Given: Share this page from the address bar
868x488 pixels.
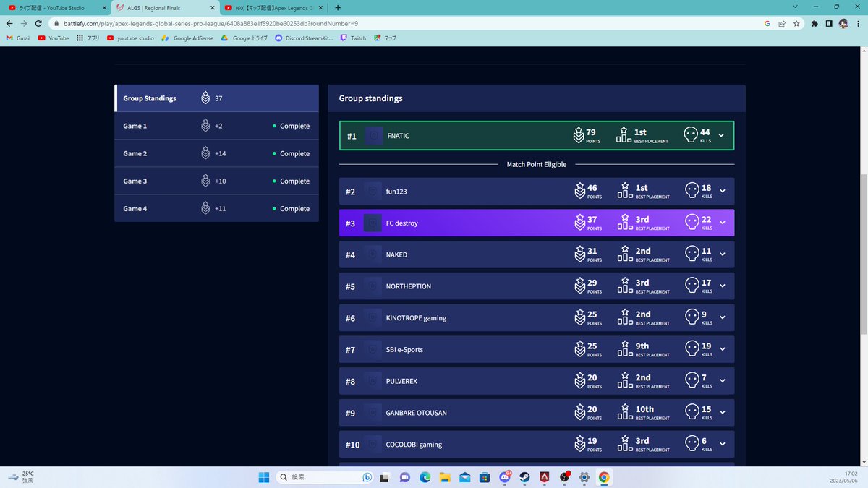Looking at the screenshot, I should coord(782,23).
